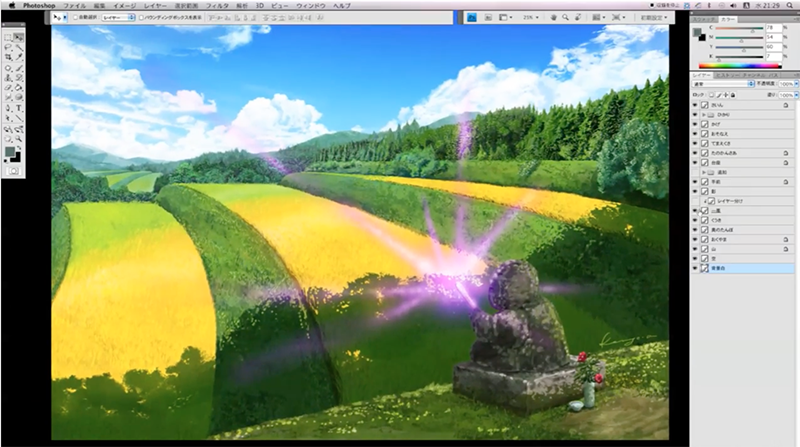This screenshot has height=447, width=800.
Task: Open layer opacity 100% dropdown
Action: (x=796, y=84)
